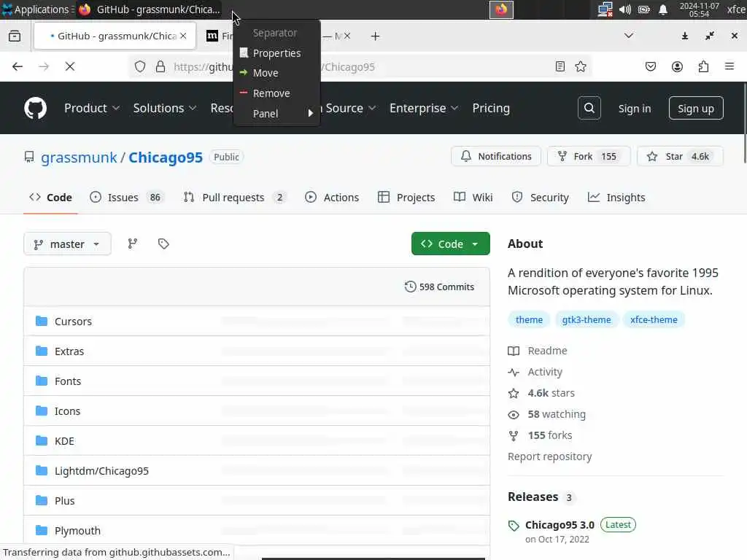Open the Firefox View icon
Screen dimensions: 747x560
coord(15,36)
